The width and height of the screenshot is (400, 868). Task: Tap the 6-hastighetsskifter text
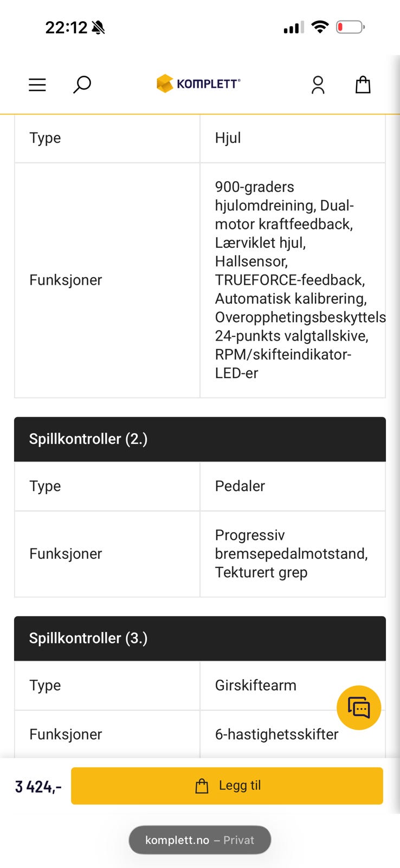276,734
